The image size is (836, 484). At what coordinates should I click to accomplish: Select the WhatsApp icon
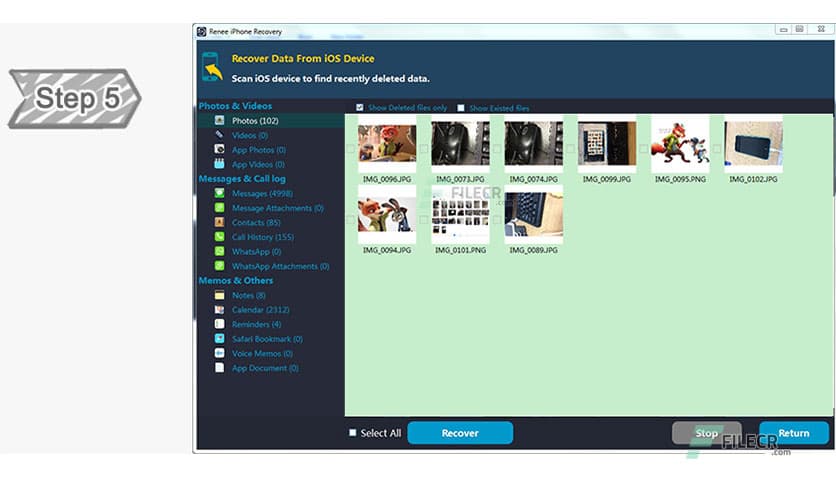[x=219, y=251]
